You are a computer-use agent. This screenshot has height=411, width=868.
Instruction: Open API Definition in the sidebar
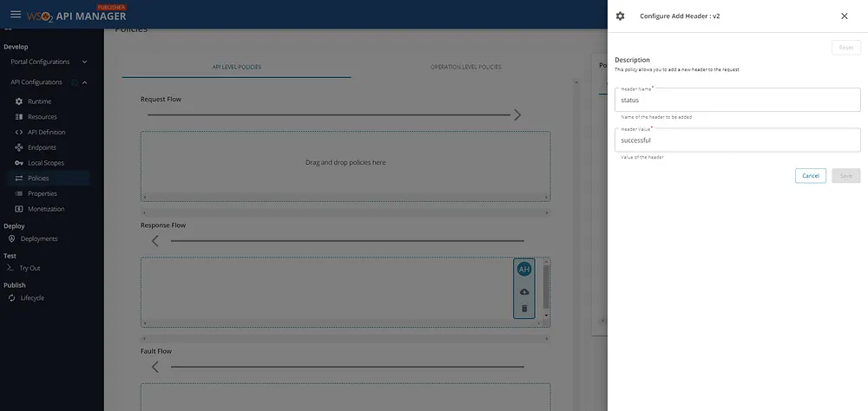pyautogui.click(x=47, y=132)
